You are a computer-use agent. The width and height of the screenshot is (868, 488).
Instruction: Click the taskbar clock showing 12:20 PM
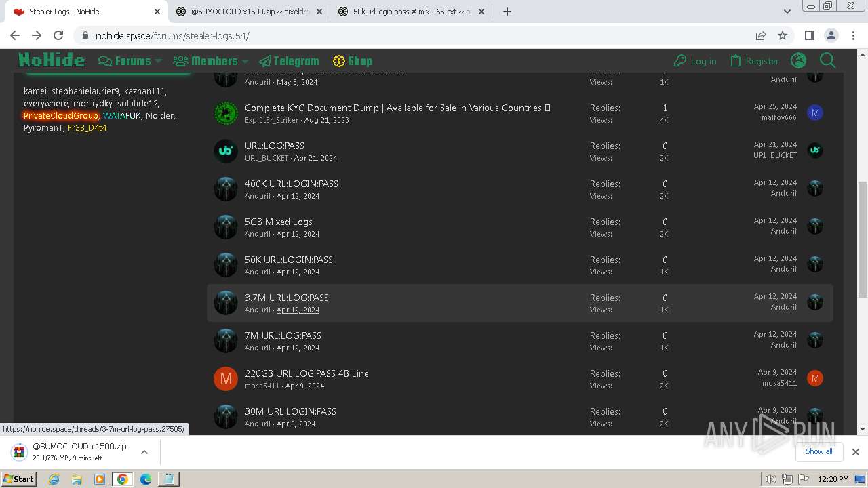tap(833, 479)
